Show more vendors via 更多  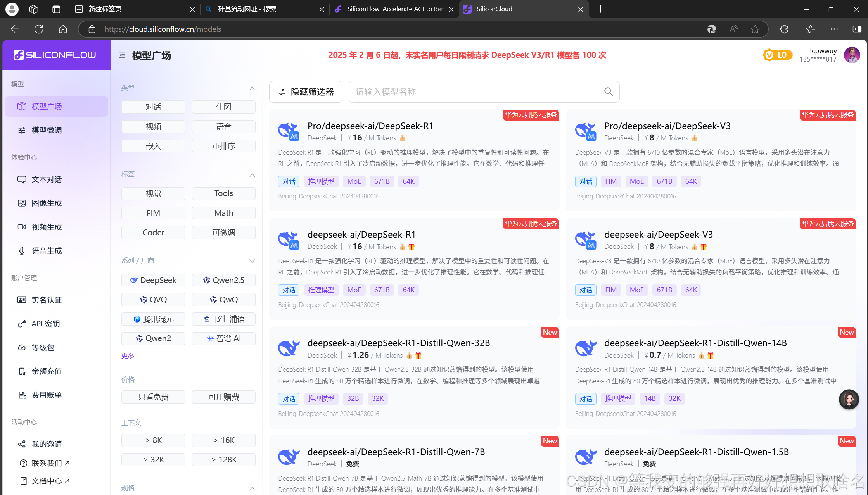pos(128,355)
